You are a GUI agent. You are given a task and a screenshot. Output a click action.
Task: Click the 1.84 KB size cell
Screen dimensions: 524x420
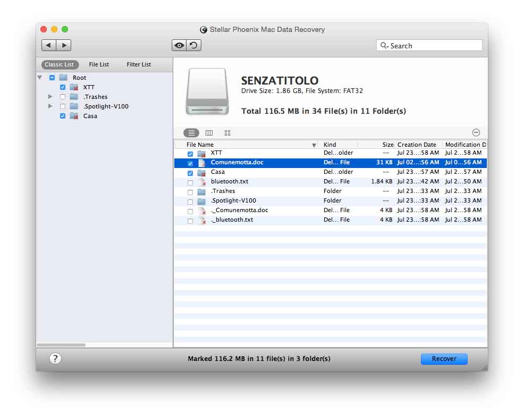click(382, 181)
